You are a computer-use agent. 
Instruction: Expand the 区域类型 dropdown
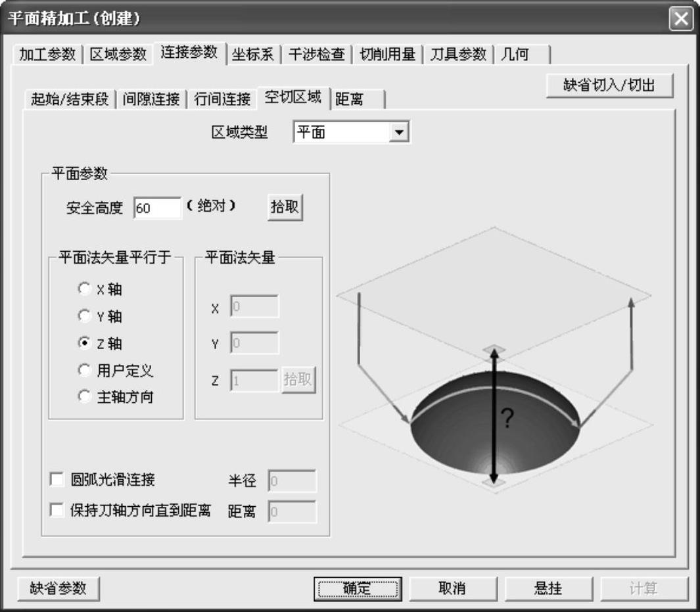click(397, 133)
